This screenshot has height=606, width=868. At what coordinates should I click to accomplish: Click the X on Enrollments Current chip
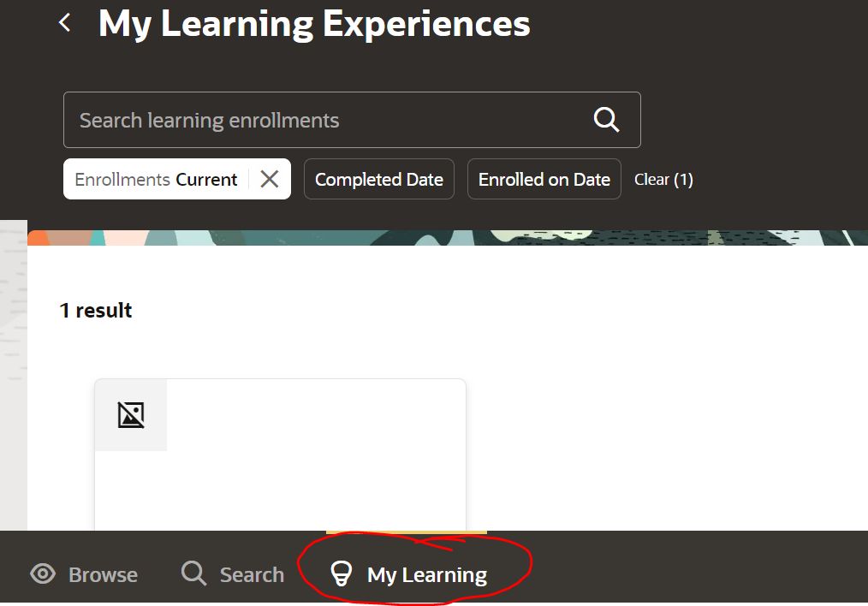tap(270, 179)
